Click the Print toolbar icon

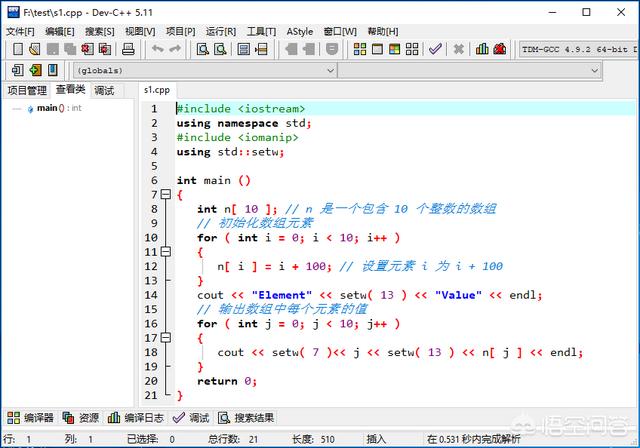click(x=128, y=49)
